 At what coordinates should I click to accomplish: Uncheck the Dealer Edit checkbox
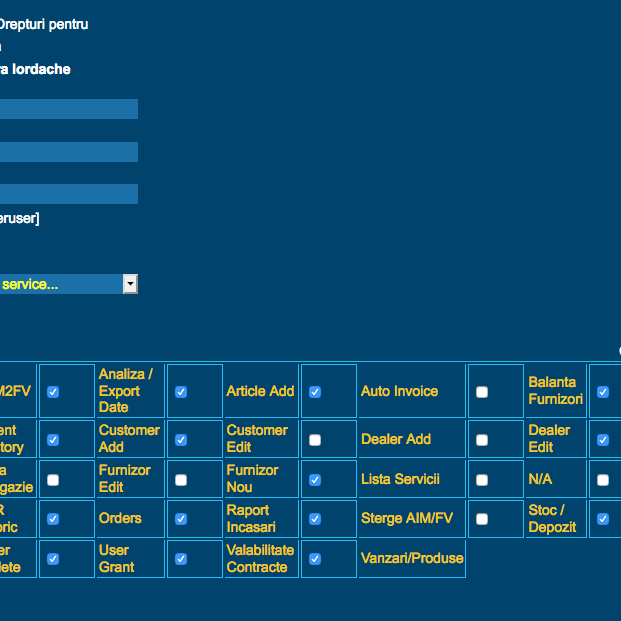coord(603,439)
